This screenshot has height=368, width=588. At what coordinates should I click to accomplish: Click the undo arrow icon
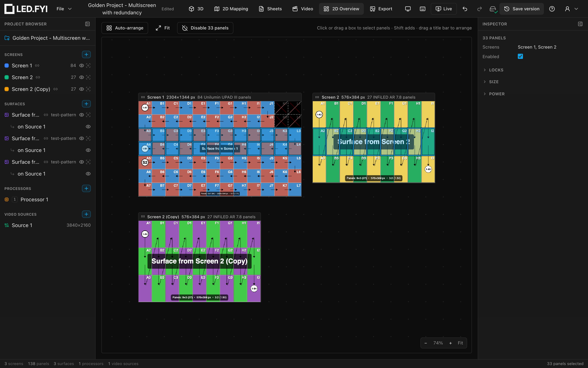point(465,9)
